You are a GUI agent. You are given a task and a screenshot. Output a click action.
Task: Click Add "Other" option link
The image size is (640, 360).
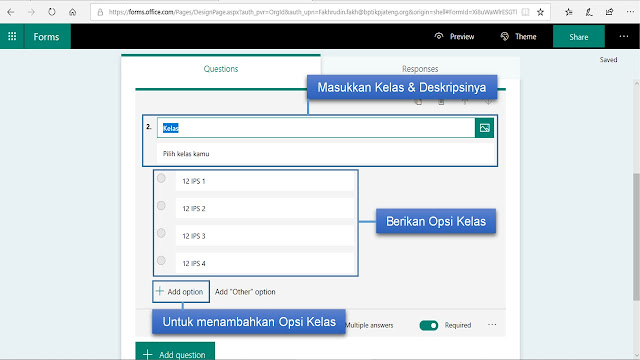point(245,292)
